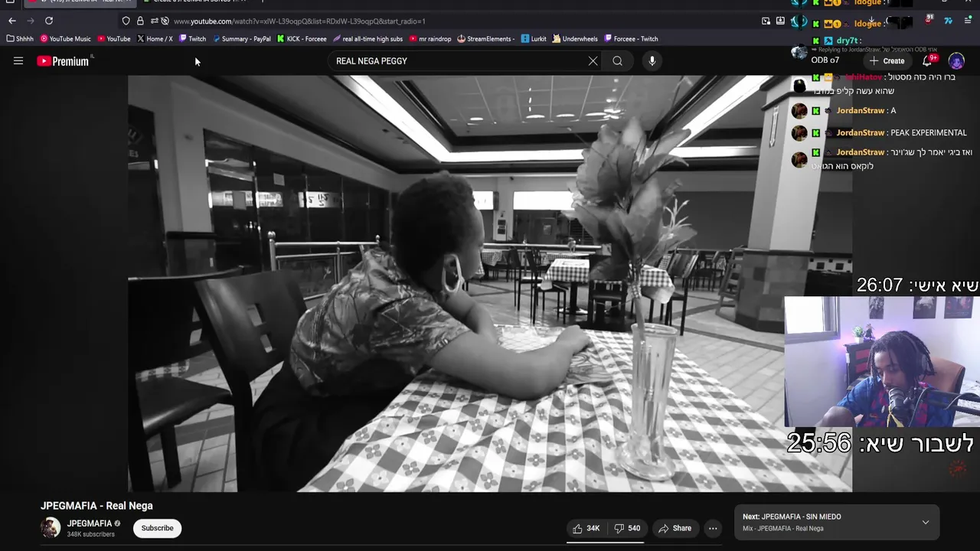Open the YouTube bookmark
The image size is (980, 551).
tap(114, 39)
